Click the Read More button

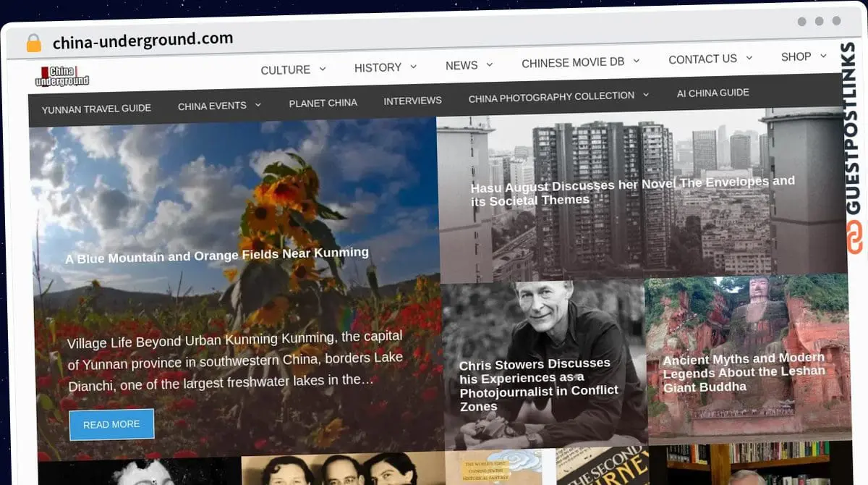[x=111, y=424]
